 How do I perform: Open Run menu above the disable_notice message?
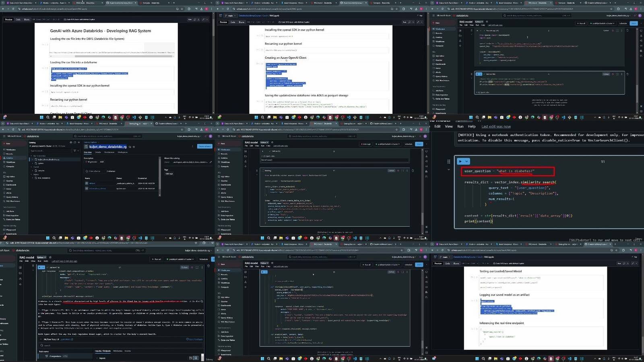tap(460, 126)
